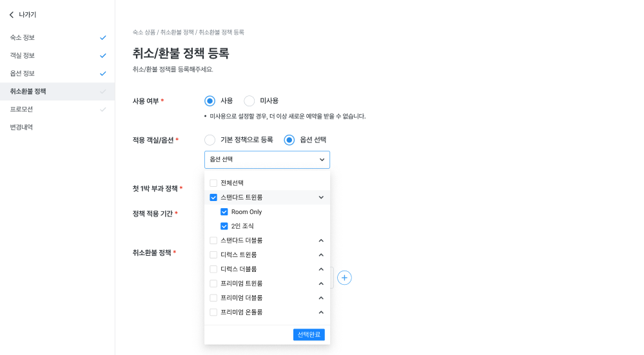Click the gray checkmark beside 프로모션

[102, 110]
